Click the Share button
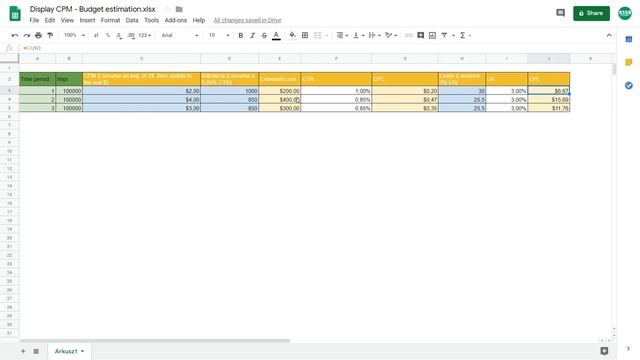 point(591,13)
